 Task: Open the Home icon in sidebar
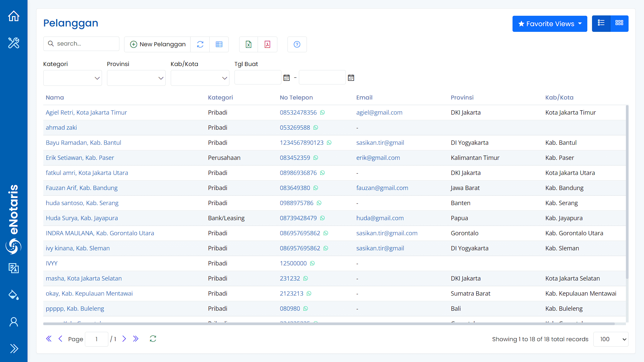click(14, 16)
